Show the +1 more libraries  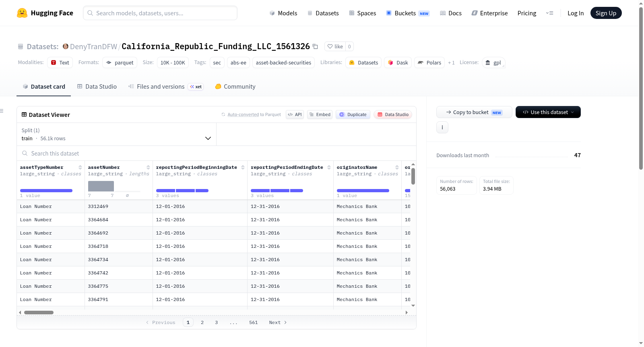pyautogui.click(x=451, y=62)
